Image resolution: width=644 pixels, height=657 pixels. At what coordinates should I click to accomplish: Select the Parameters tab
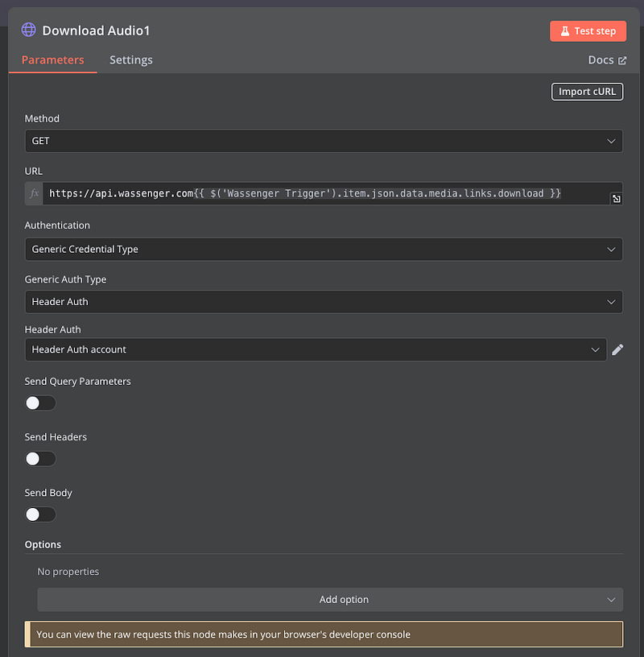52,60
